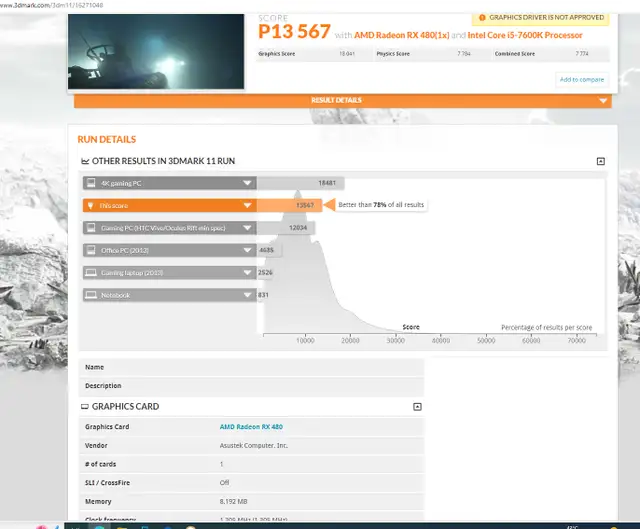Click the SLI / CrossFire Off value
Viewport: 640px width, 529px height.
click(x=224, y=482)
